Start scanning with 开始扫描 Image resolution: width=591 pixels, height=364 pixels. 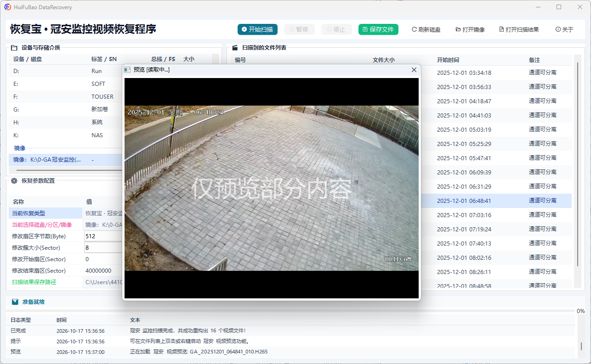click(x=258, y=29)
